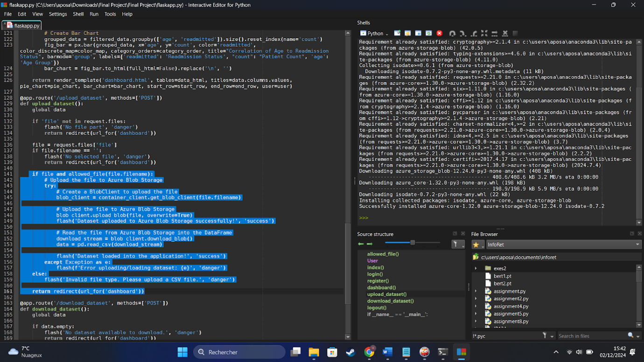Open Google Chrome from the taskbar
Screen dimensions: 644x362
point(369,352)
